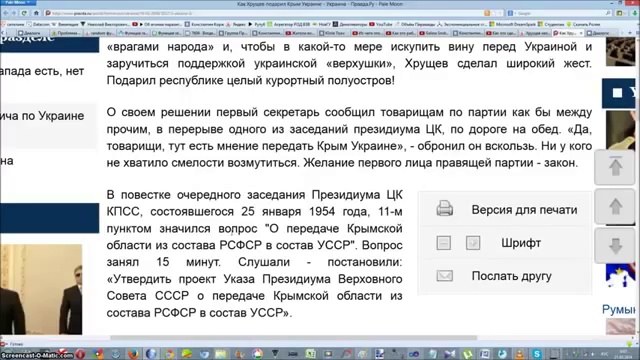Open the red Opera icon in the taskbar

click(80, 353)
